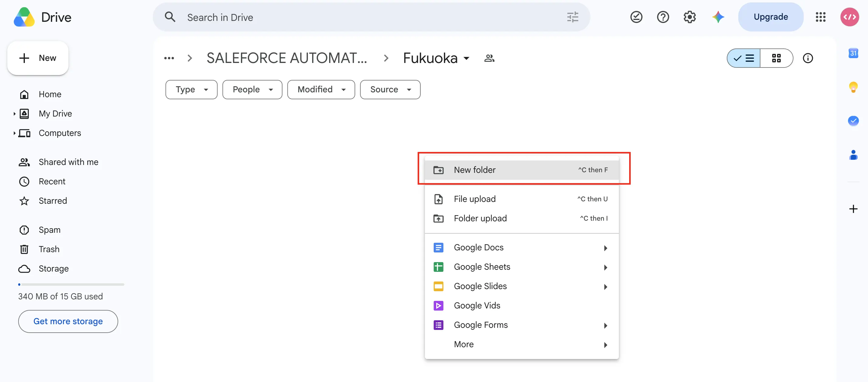The image size is (868, 382).
Task: Open Starred items
Action: (52, 201)
